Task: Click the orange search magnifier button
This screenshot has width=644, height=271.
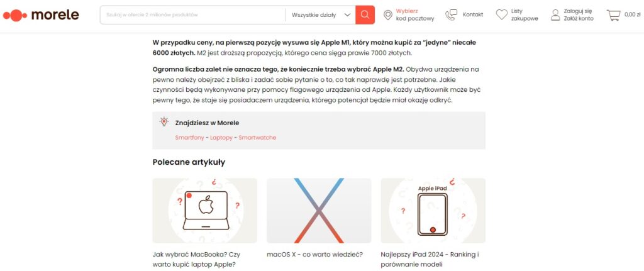Action: tap(365, 15)
